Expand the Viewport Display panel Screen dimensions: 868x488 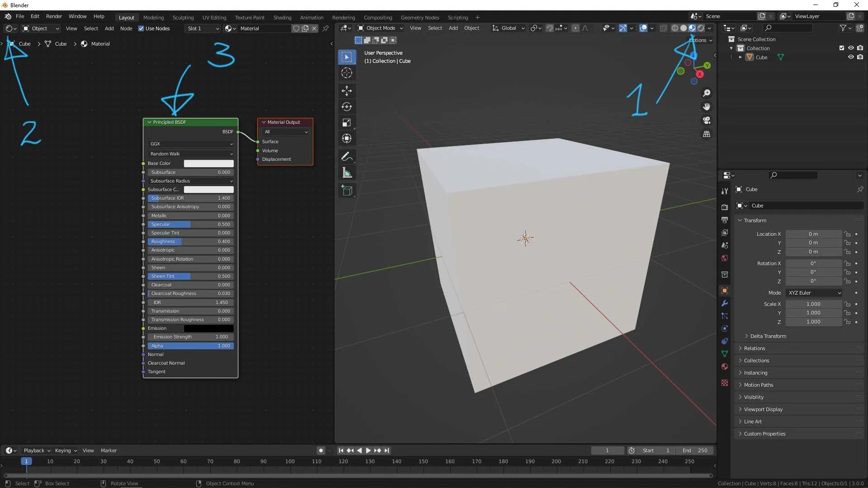point(762,409)
